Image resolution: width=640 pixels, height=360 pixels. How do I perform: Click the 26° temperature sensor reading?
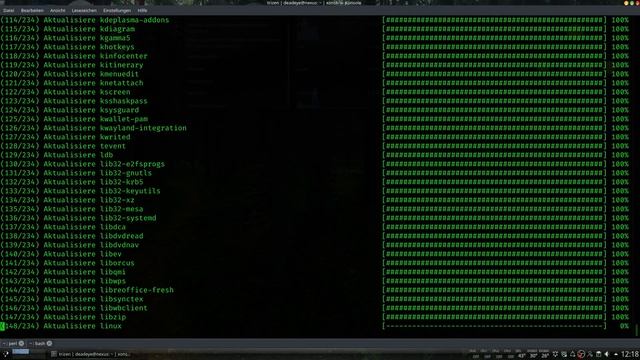tap(545, 356)
